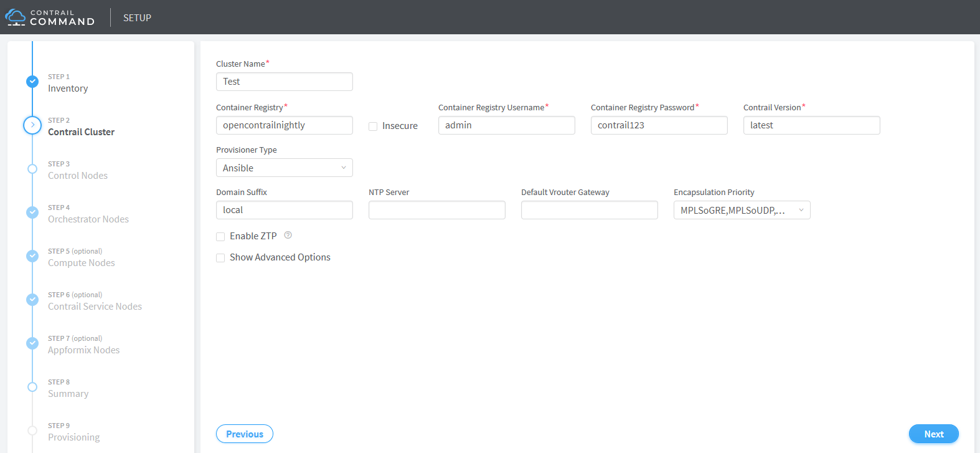Click the Contrail Service Nodes step icon
The width and height of the screenshot is (980, 453).
[32, 300]
